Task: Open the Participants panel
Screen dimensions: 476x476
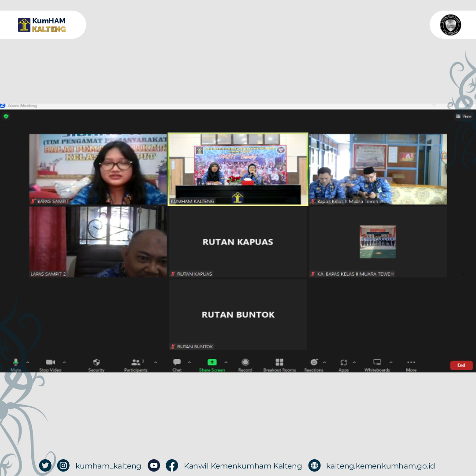Action: (x=136, y=363)
